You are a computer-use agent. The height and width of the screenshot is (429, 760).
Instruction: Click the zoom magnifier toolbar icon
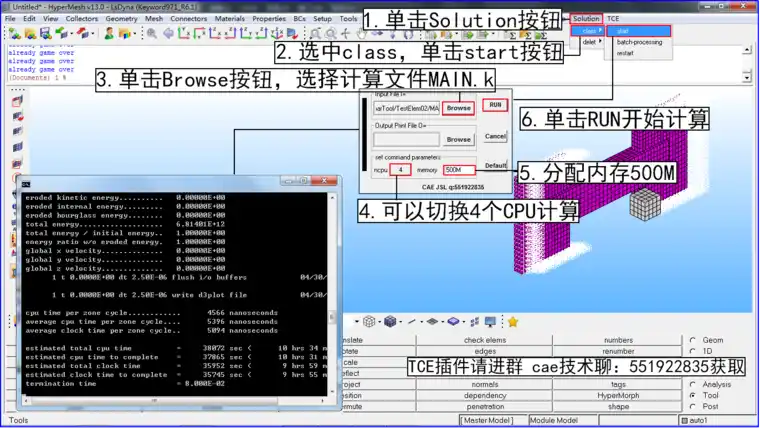(152, 33)
